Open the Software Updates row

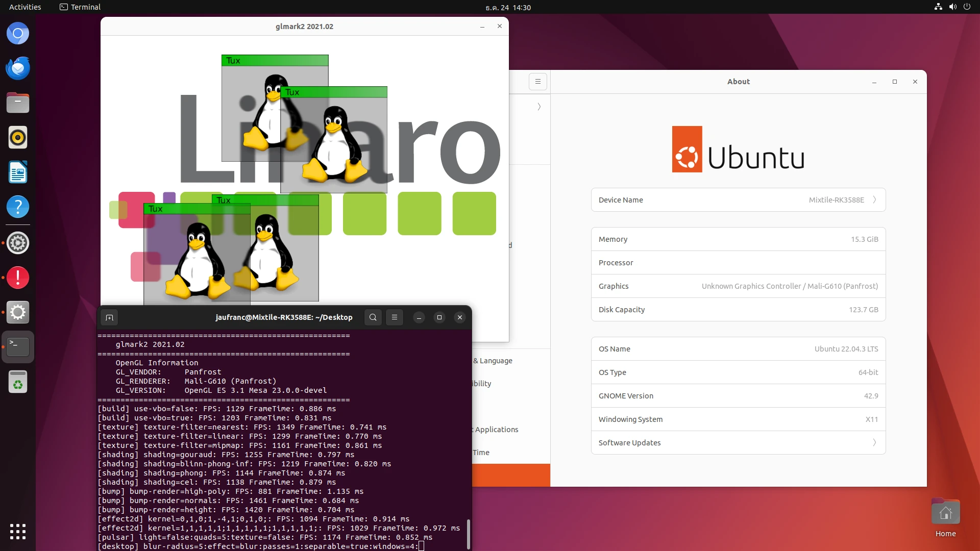coord(738,443)
